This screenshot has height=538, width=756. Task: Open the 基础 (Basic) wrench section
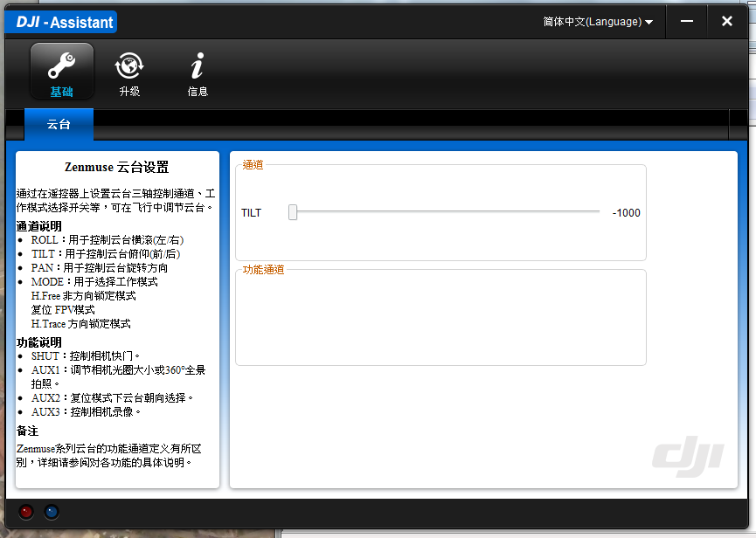click(62, 71)
